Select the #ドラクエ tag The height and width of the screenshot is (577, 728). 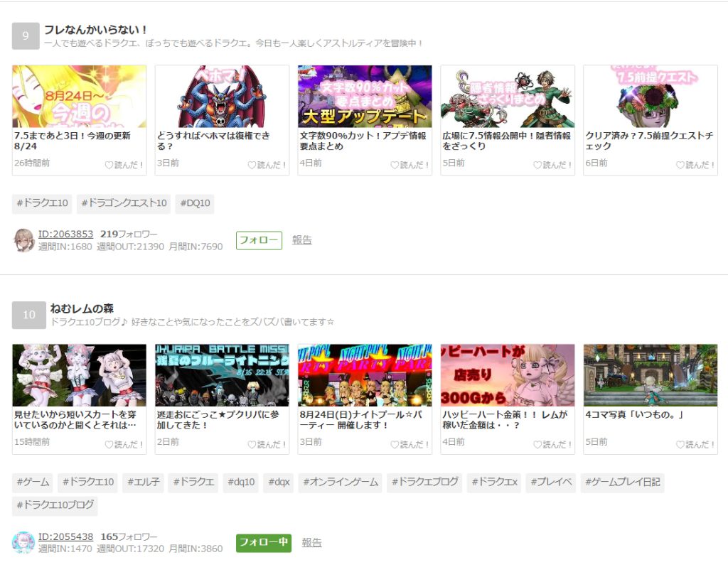tap(193, 482)
